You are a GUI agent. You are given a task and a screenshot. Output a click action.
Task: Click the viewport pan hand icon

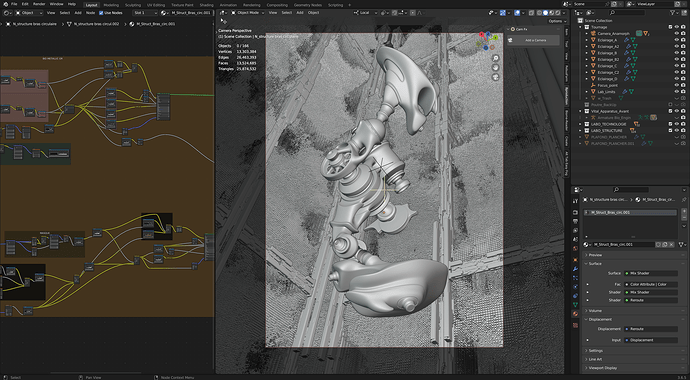click(495, 67)
